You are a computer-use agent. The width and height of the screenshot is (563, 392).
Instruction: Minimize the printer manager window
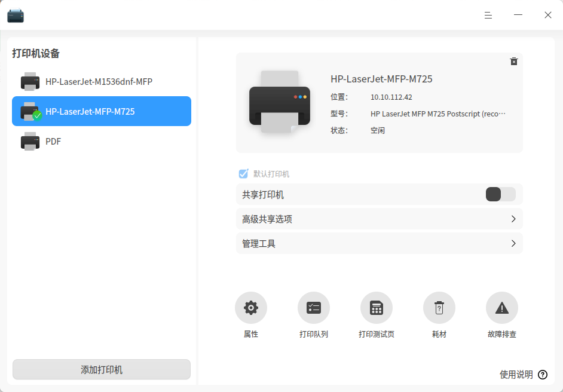pos(518,15)
